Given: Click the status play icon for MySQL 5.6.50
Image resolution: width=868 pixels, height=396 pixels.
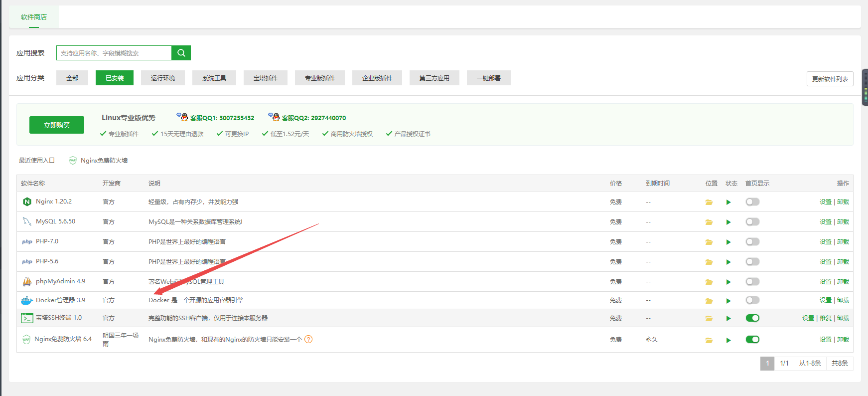Looking at the screenshot, I should [x=728, y=222].
